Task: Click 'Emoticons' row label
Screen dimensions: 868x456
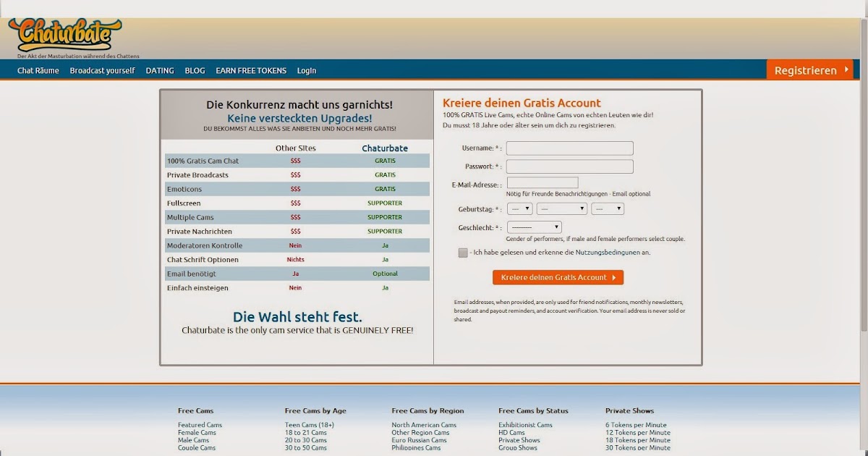Action: [x=184, y=189]
